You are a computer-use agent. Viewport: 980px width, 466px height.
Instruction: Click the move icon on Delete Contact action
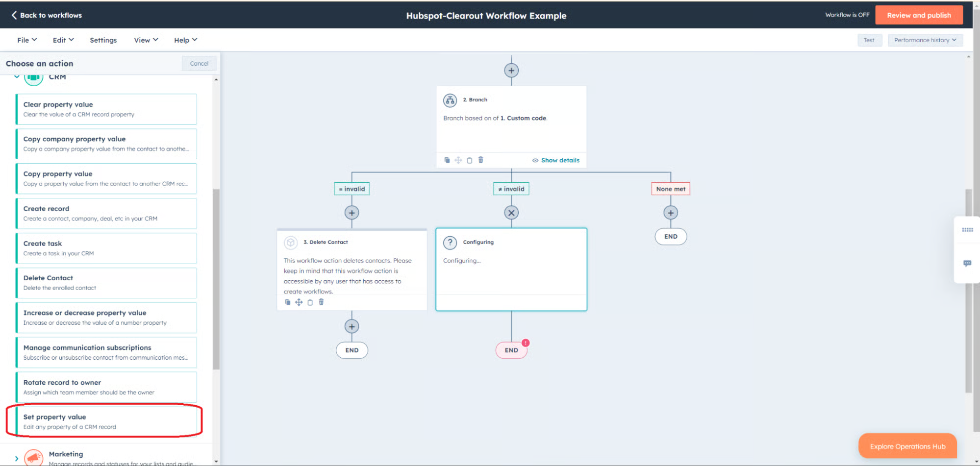[x=299, y=302]
